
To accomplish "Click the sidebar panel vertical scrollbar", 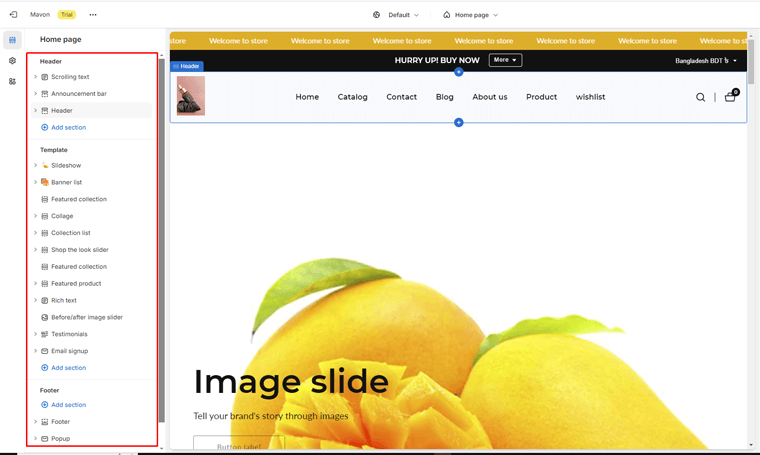I will (x=162, y=240).
